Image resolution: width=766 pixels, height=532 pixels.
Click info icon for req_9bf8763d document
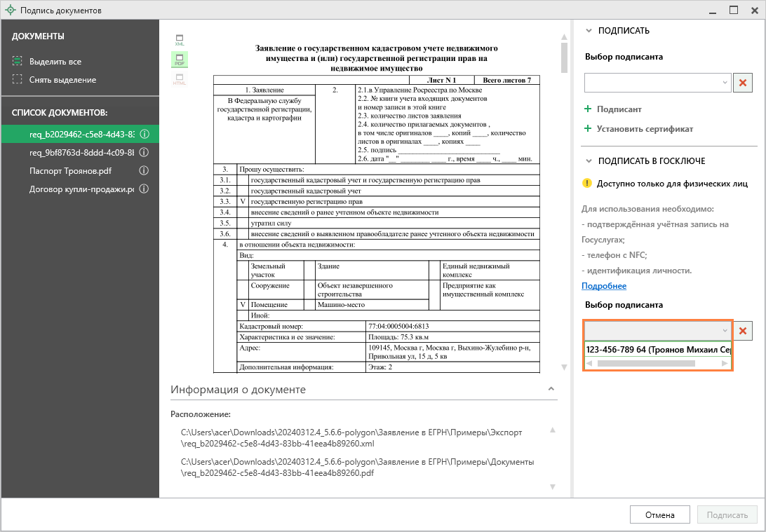click(144, 153)
